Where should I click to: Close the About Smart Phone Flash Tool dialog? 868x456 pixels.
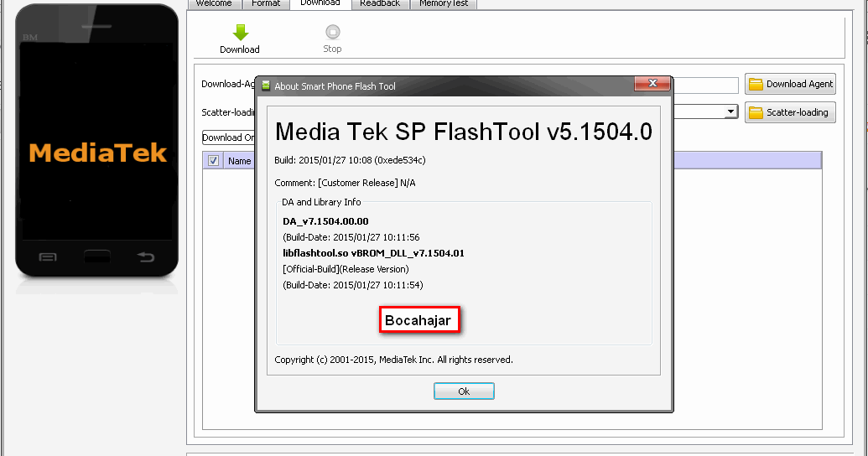pos(652,83)
